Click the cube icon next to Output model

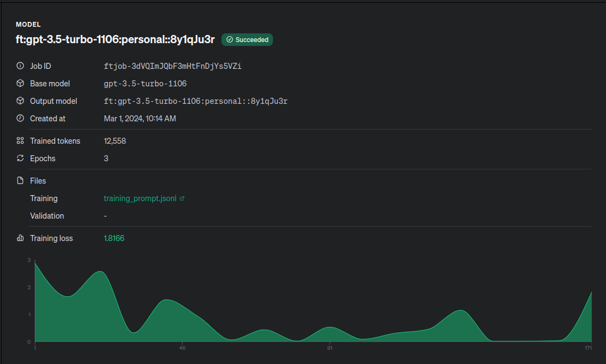pos(20,101)
